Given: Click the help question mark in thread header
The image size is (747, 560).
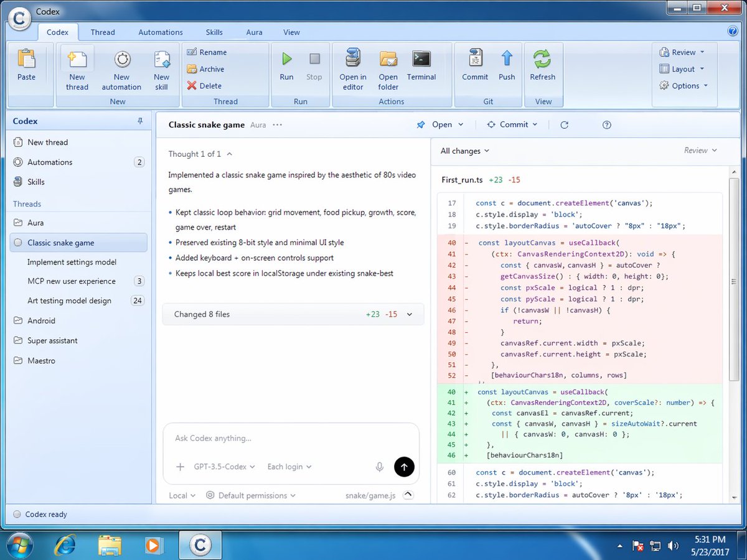Looking at the screenshot, I should (607, 124).
